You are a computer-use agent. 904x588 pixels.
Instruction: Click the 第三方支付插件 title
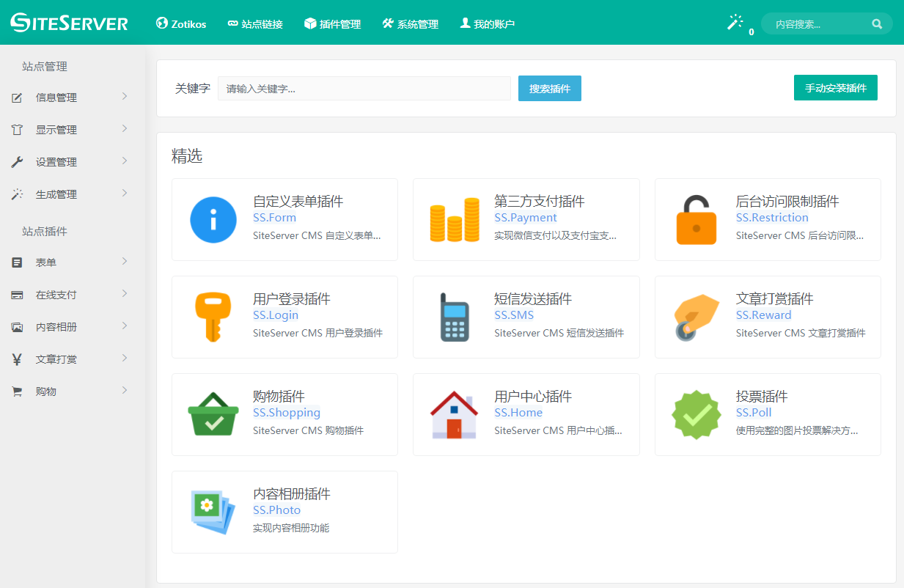pyautogui.click(x=540, y=202)
